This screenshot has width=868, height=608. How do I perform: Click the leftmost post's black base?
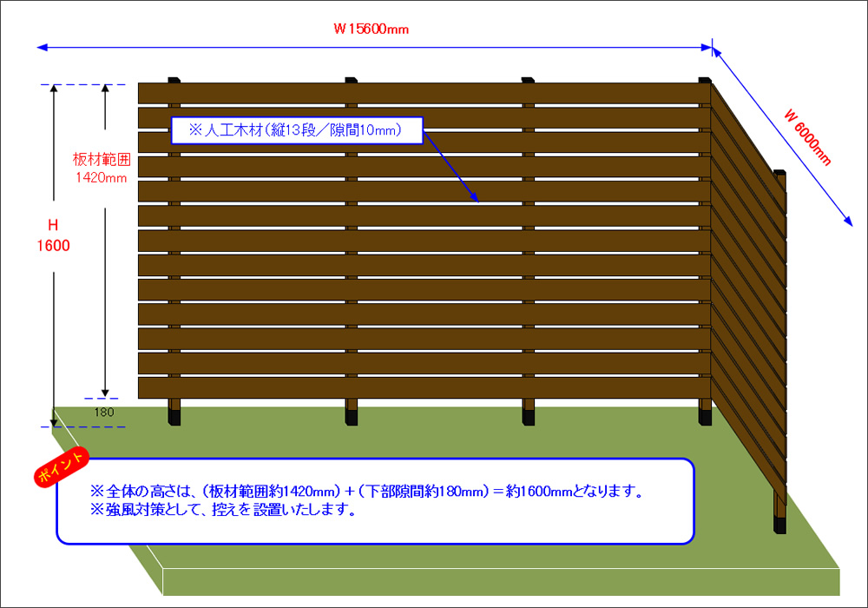click(174, 418)
